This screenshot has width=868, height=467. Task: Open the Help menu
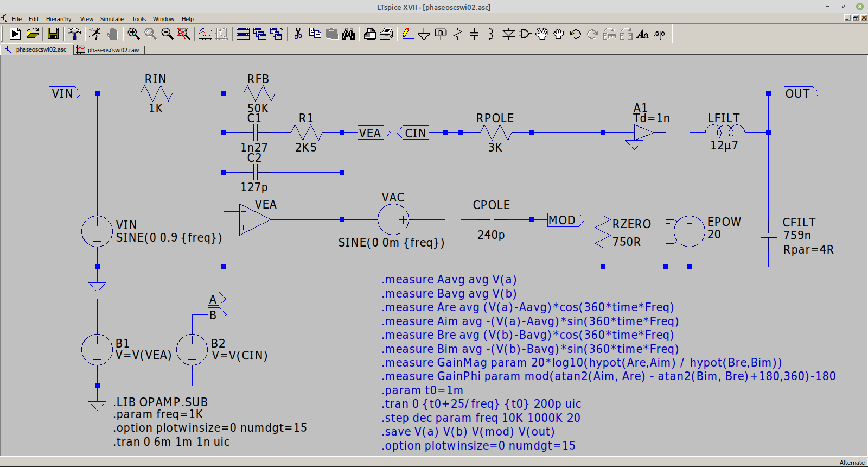pos(188,19)
